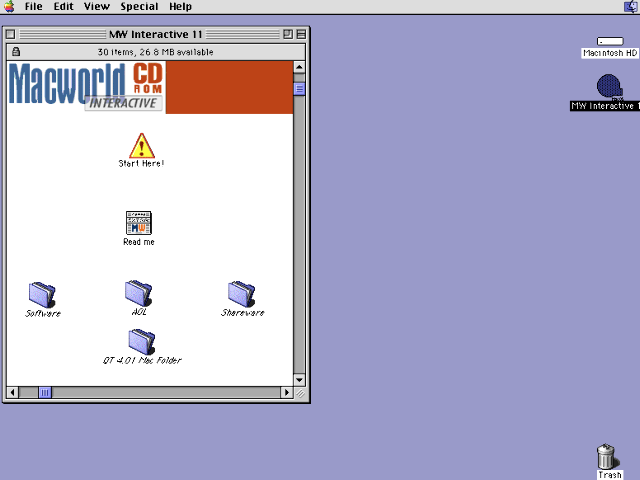Click the 'Shareware' label text
Screen dimensions: 640x480
click(242, 313)
